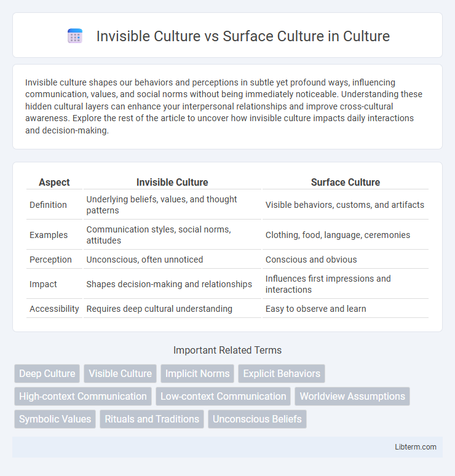455x476 pixels.
Task: Open the Rituals and Traditions tag
Action: click(152, 419)
